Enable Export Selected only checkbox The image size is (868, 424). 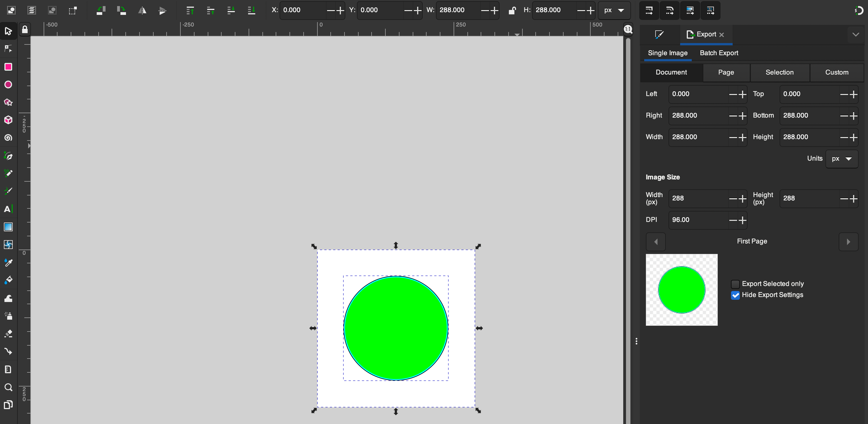(x=735, y=284)
